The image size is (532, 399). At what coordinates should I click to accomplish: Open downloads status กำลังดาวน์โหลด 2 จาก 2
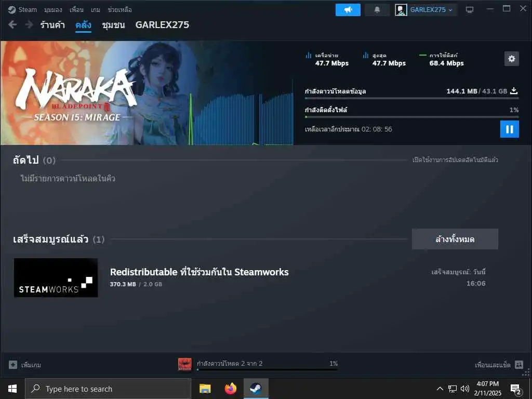(230, 363)
